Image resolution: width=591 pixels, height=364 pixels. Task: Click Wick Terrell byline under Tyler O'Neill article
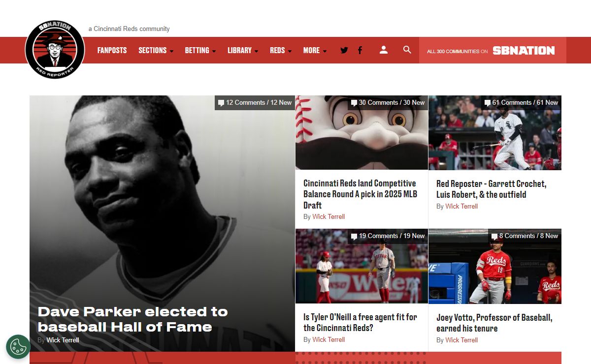coord(328,339)
